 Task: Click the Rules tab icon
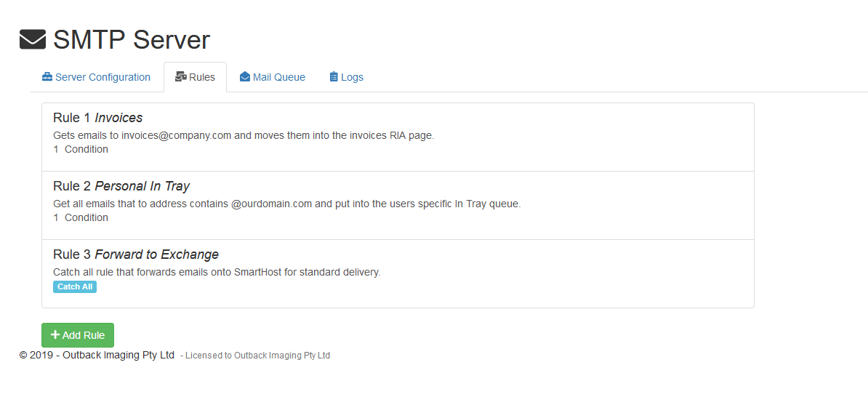click(x=181, y=77)
